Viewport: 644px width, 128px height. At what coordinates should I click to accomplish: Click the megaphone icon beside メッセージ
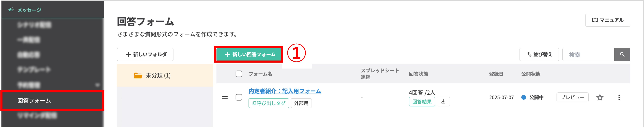point(11,10)
